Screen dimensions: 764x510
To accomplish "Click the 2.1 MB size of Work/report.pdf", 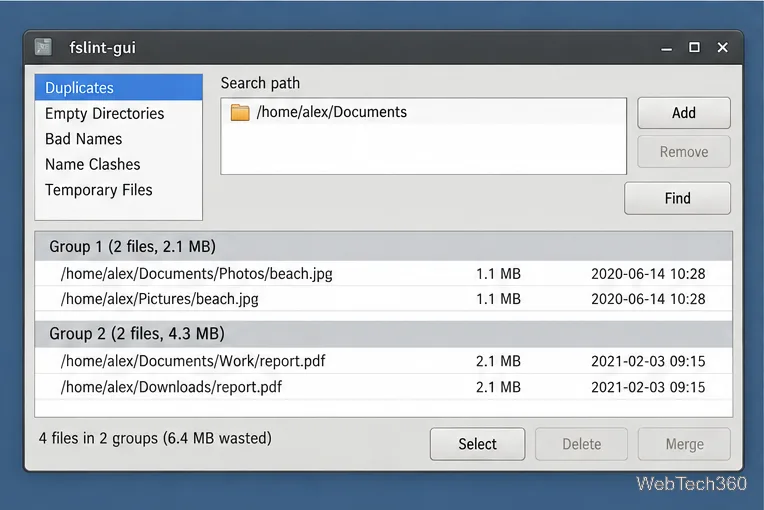I will click(498, 361).
